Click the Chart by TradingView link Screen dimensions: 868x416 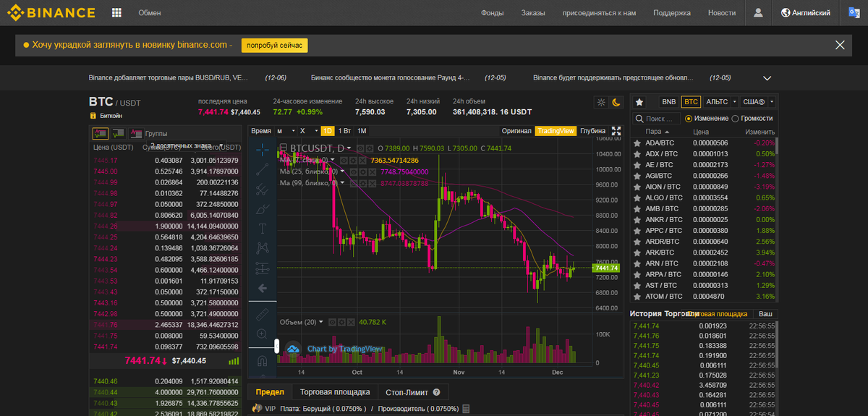point(344,349)
